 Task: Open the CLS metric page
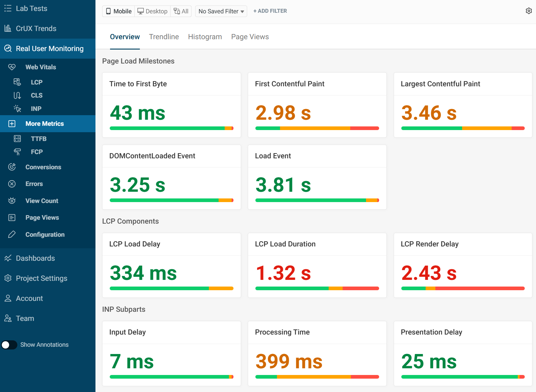pyautogui.click(x=36, y=95)
